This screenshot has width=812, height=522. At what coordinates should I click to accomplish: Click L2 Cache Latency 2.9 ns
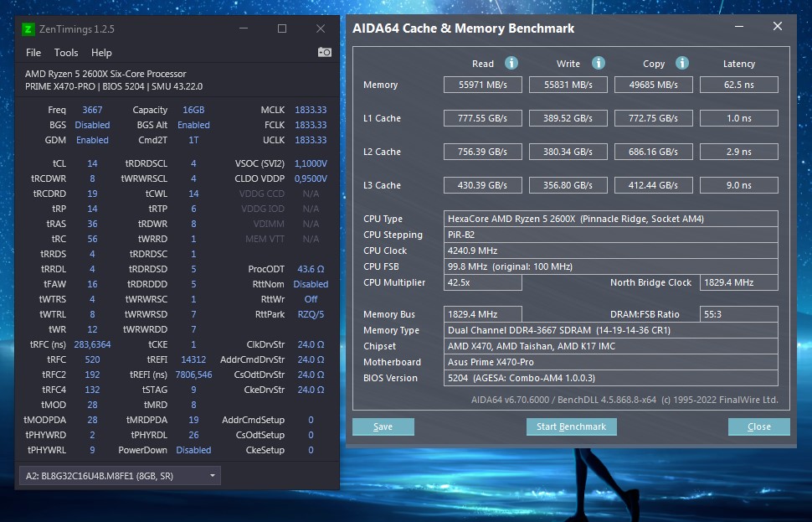click(739, 152)
